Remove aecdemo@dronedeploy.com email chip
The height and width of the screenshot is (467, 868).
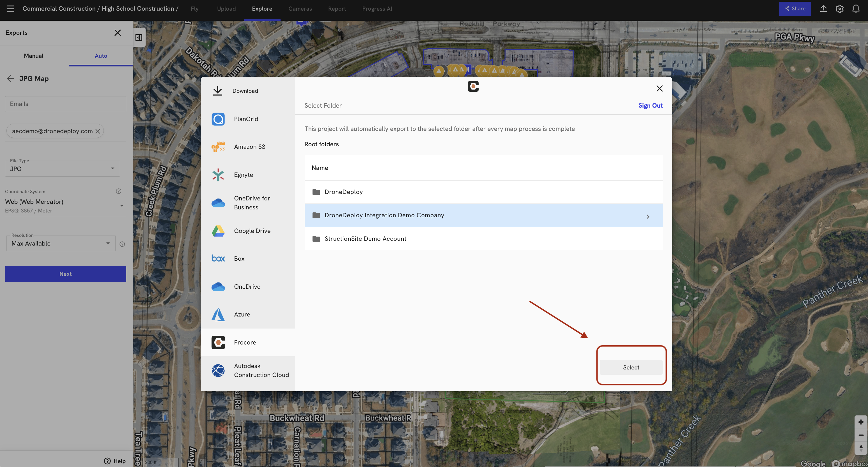[98, 131]
